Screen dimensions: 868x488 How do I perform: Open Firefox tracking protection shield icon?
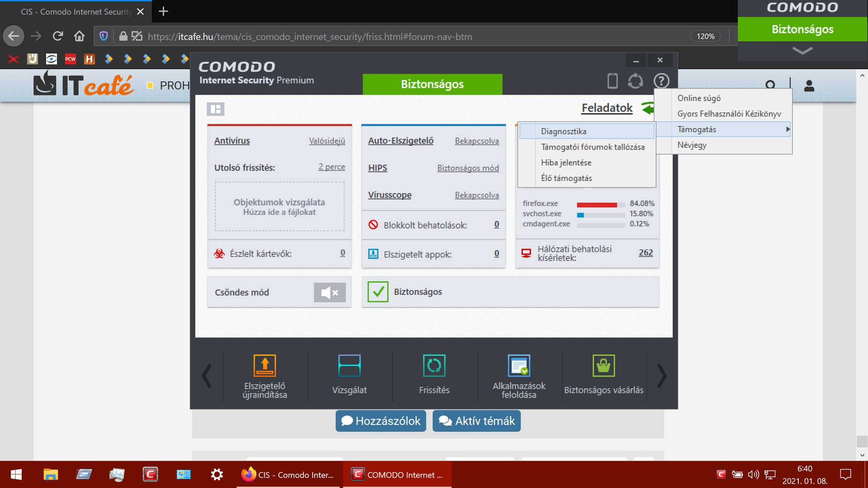point(104,36)
